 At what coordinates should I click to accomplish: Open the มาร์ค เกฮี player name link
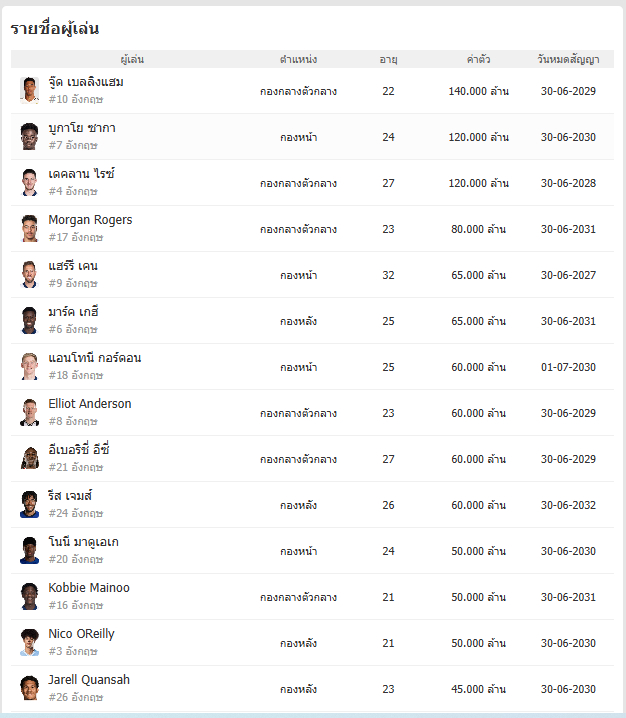[73, 312]
